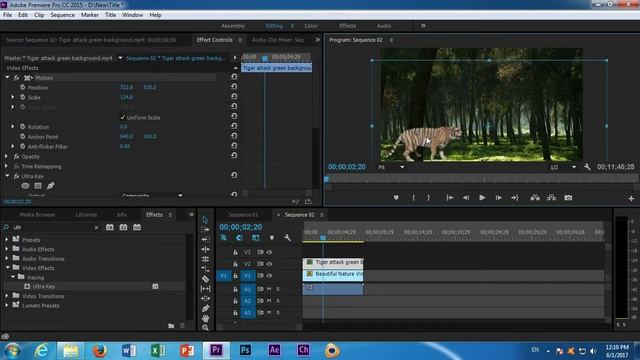Add marker in the timeline header
Image resolution: width=640 pixels, height=360 pixels.
coord(272,238)
